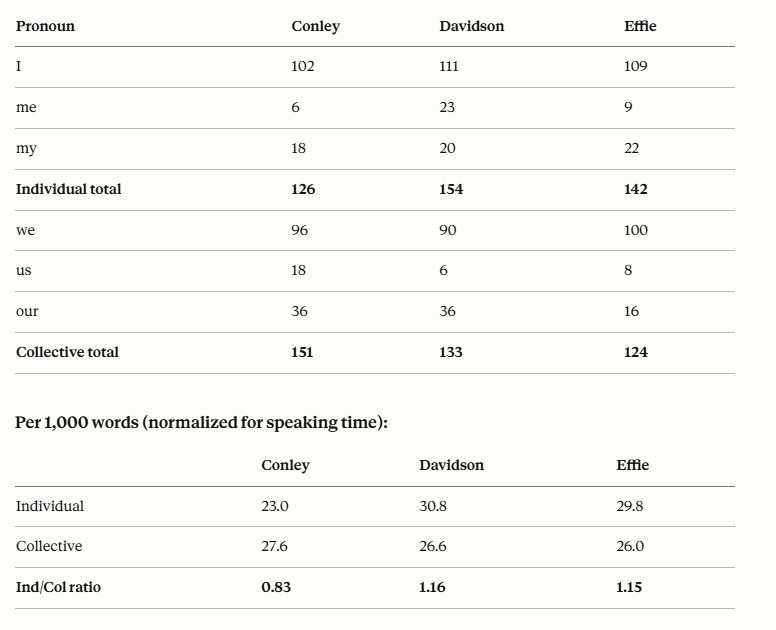Select Conley's individual total value 126
This screenshot has width=776, height=630.
303,189
